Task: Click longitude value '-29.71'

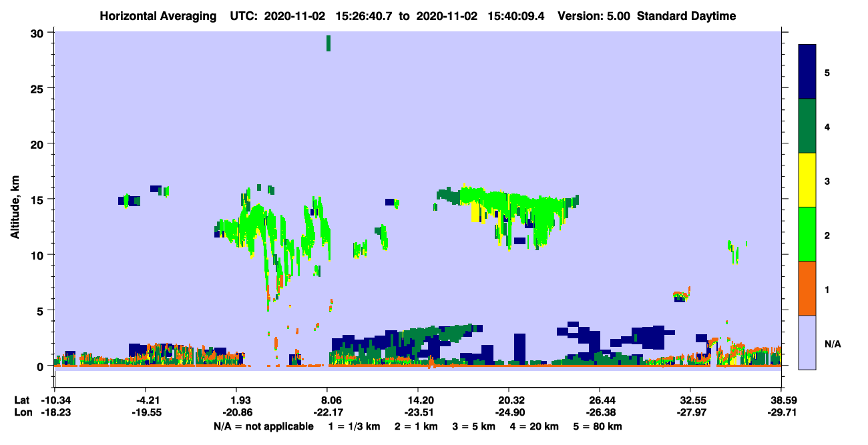Action: click(781, 413)
